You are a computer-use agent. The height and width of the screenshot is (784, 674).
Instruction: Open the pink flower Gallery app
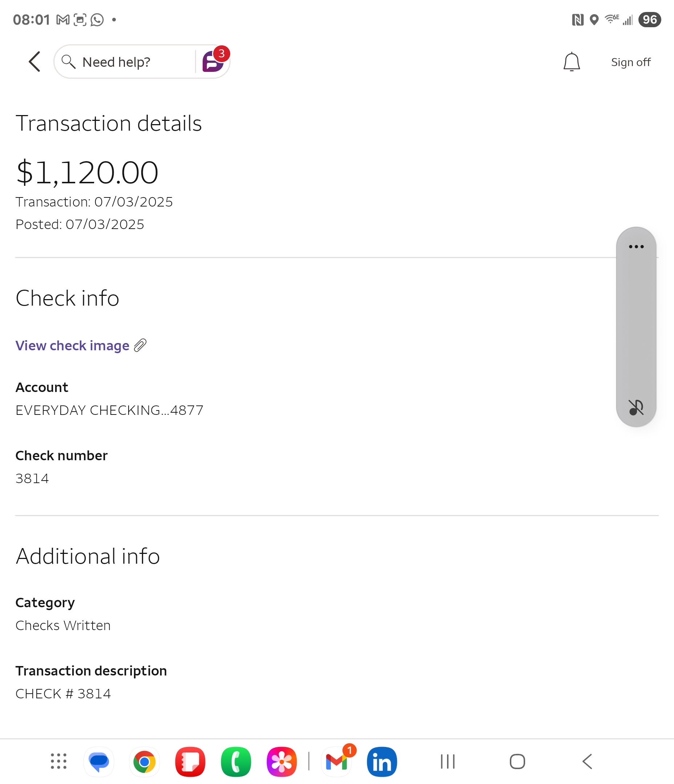282,761
